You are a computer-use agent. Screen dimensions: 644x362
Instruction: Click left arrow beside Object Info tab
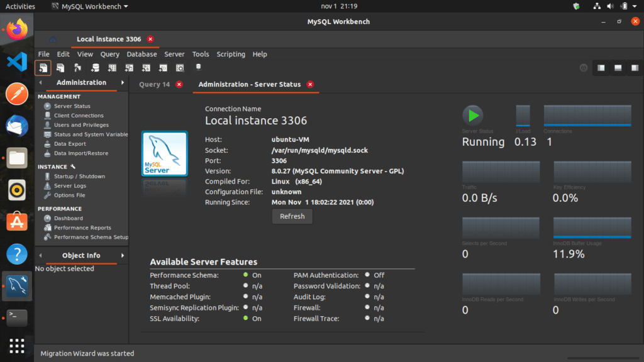pos(41,256)
